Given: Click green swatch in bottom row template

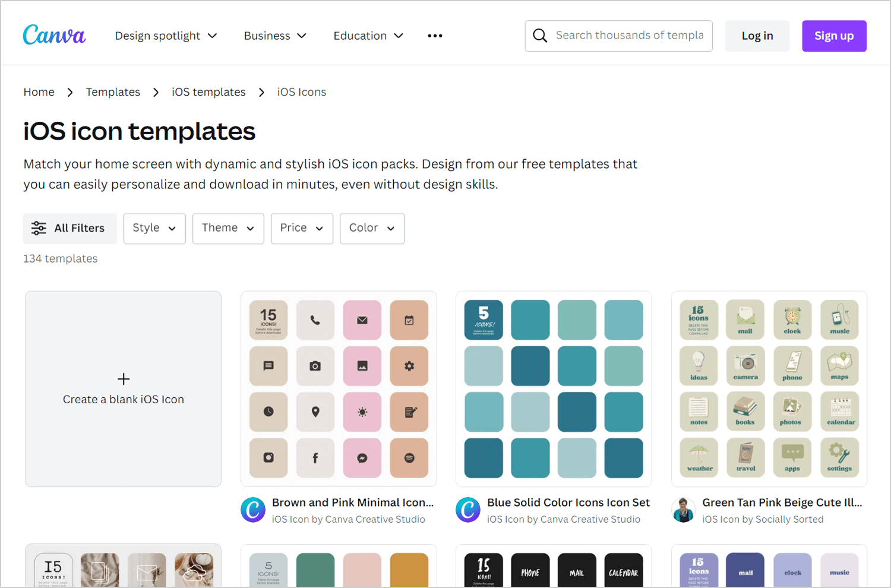Looking at the screenshot, I should [x=315, y=570].
